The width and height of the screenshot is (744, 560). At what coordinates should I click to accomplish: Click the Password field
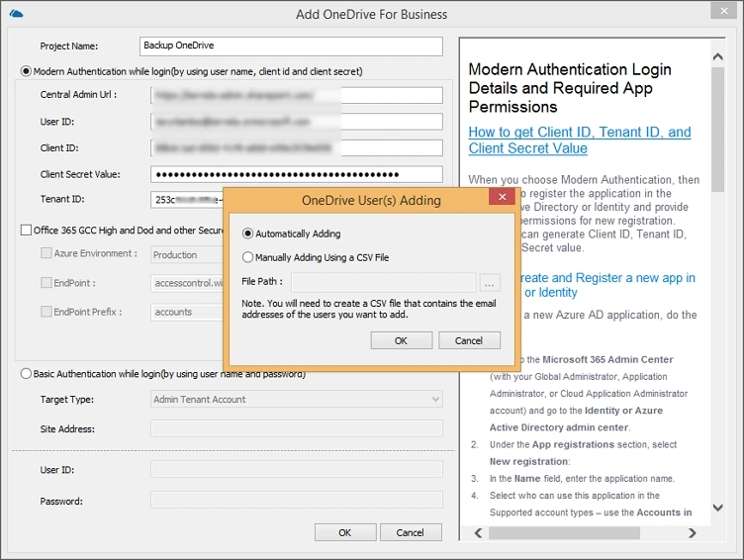pos(297,501)
